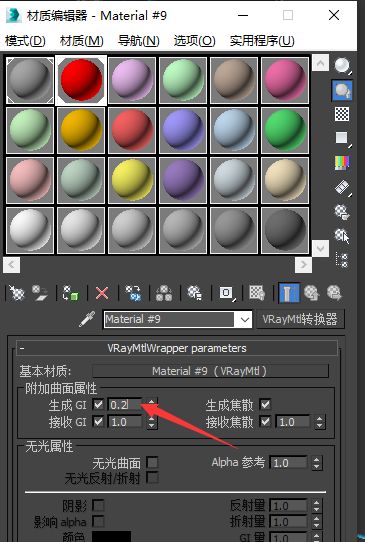
Task: Click the Get Material icon
Action: tap(16, 293)
